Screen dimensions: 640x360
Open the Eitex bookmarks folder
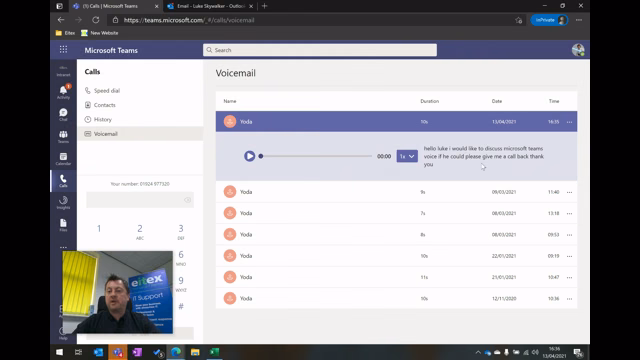click(x=65, y=33)
